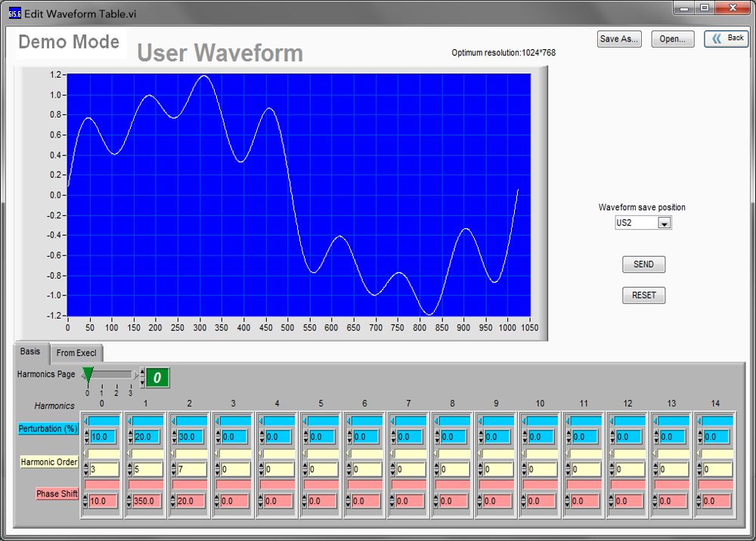This screenshot has height=541, width=756.
Task: Click harmonic 14 Perturbation value field
Action: (x=717, y=437)
